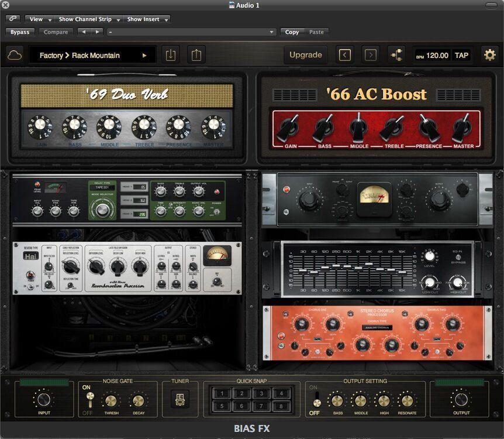Image resolution: width=504 pixels, height=439 pixels.
Task: Click the next preset right arrow button
Action: (x=96, y=32)
